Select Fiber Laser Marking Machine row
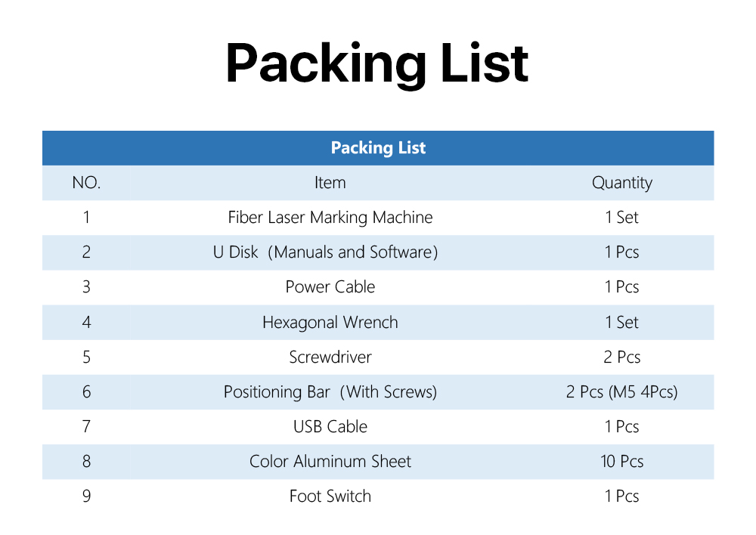756x535 pixels. click(378, 218)
